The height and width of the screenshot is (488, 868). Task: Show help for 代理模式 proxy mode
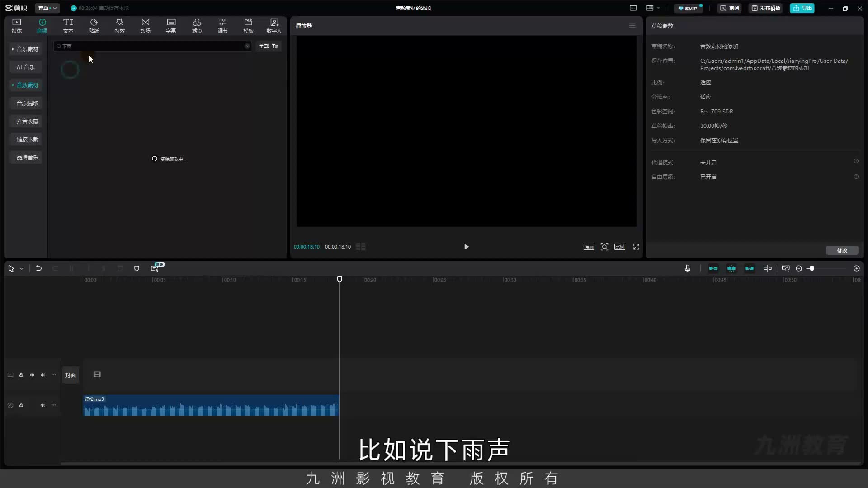pyautogui.click(x=856, y=161)
